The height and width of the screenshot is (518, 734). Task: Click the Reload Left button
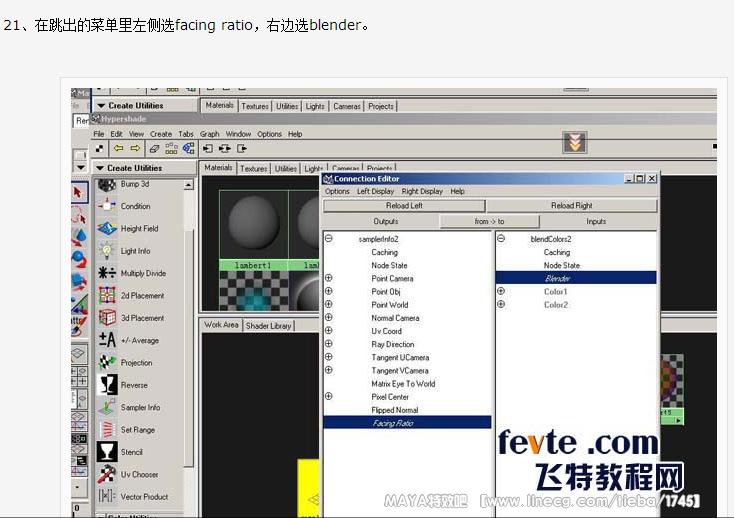(x=404, y=206)
